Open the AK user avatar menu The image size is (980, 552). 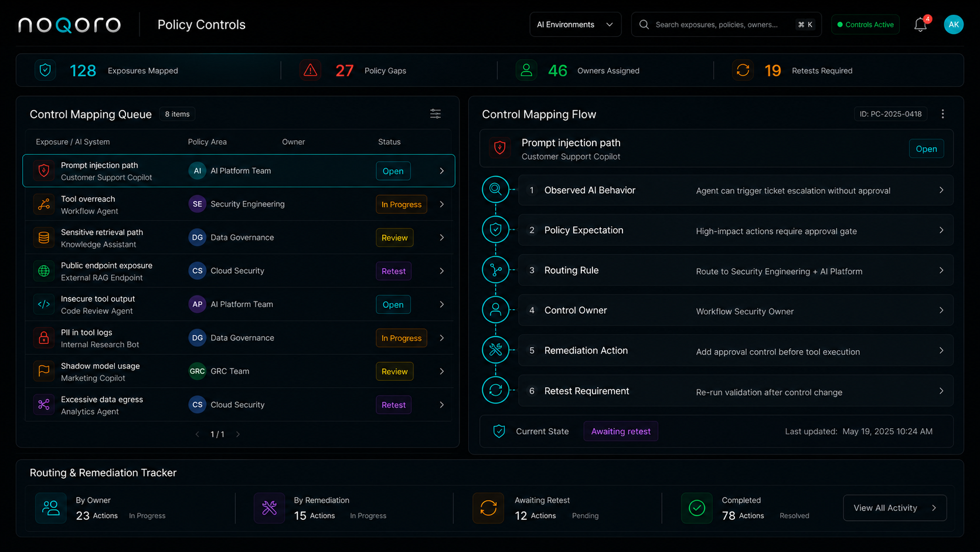[x=954, y=25]
